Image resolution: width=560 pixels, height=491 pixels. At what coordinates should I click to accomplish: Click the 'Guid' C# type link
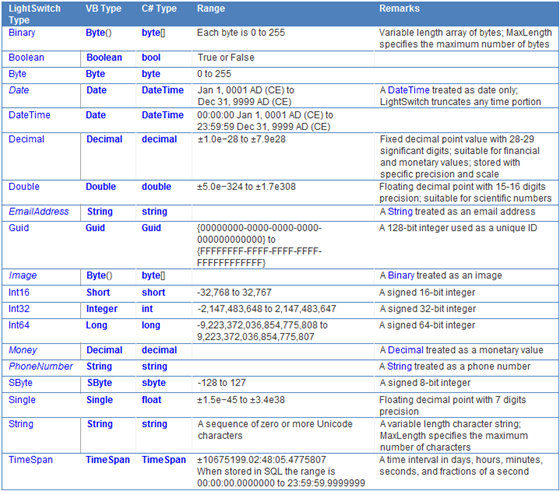click(151, 228)
